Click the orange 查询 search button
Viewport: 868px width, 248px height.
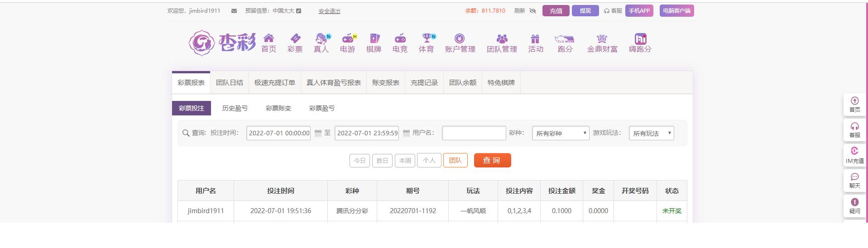coord(492,160)
